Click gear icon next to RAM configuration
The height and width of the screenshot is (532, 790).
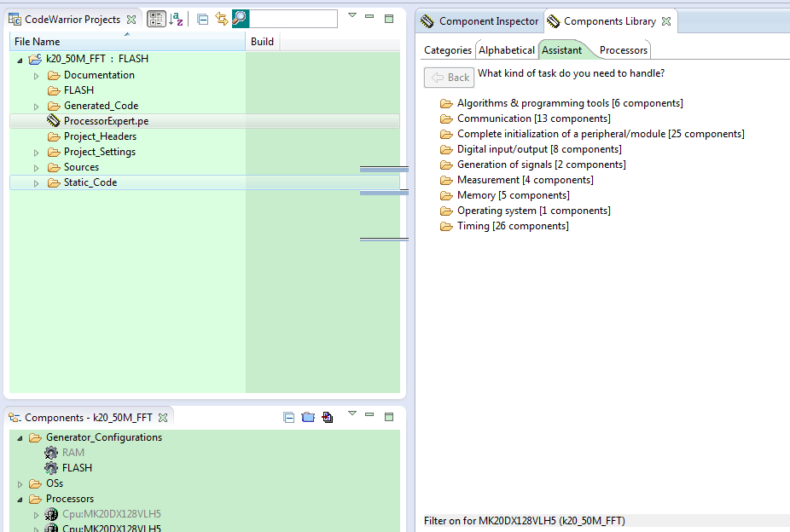tap(51, 453)
